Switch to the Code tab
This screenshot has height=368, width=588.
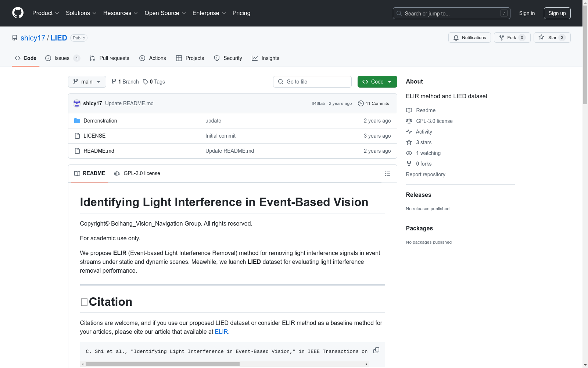[26, 58]
